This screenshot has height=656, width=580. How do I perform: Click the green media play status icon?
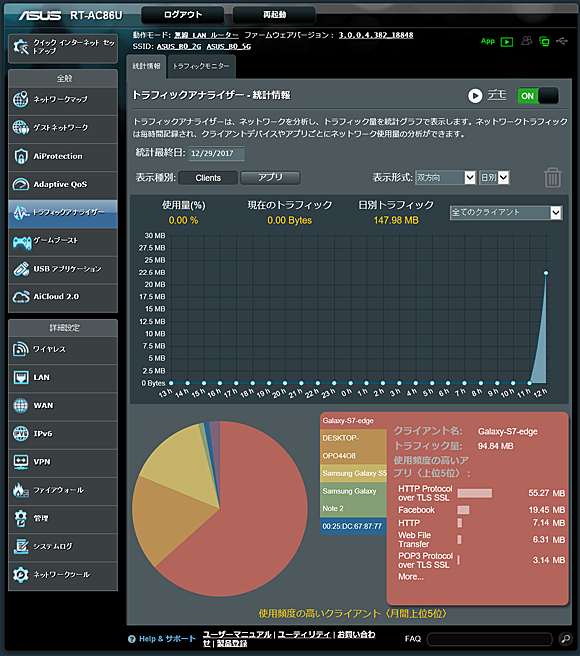(x=507, y=42)
